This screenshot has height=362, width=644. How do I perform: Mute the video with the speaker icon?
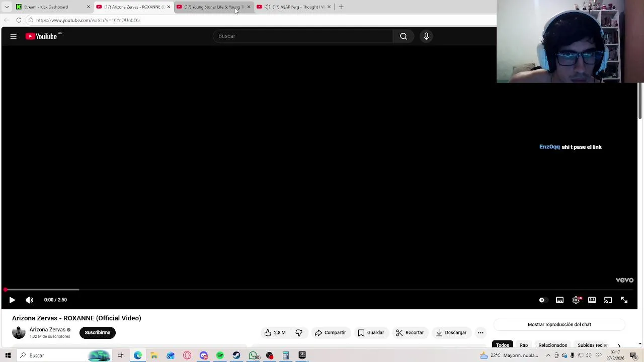(x=30, y=300)
